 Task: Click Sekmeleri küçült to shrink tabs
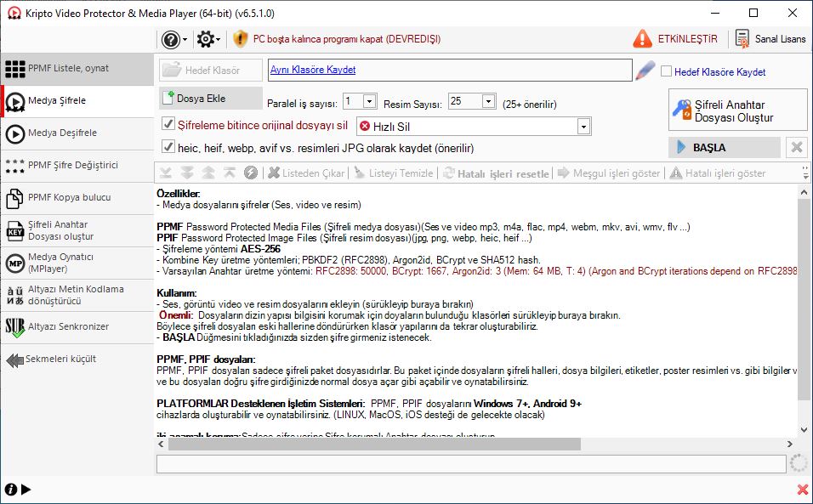click(x=51, y=360)
